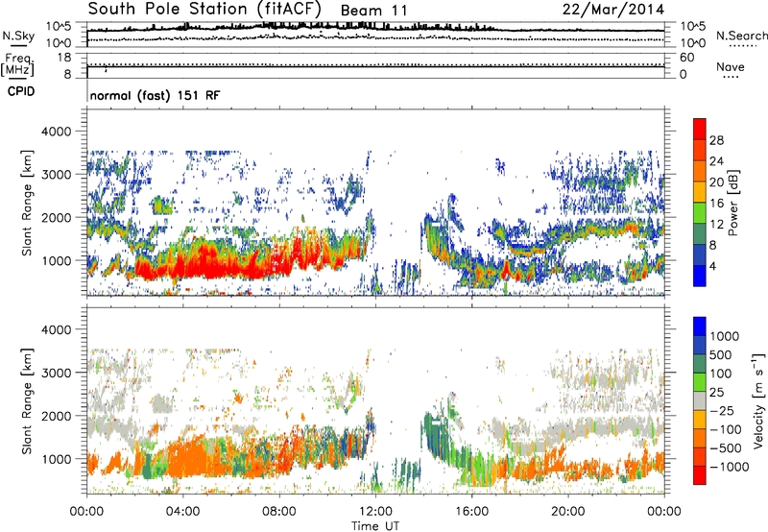The image size is (768, 532).
Task: Click the '20:00' time axis label
Action: [568, 512]
